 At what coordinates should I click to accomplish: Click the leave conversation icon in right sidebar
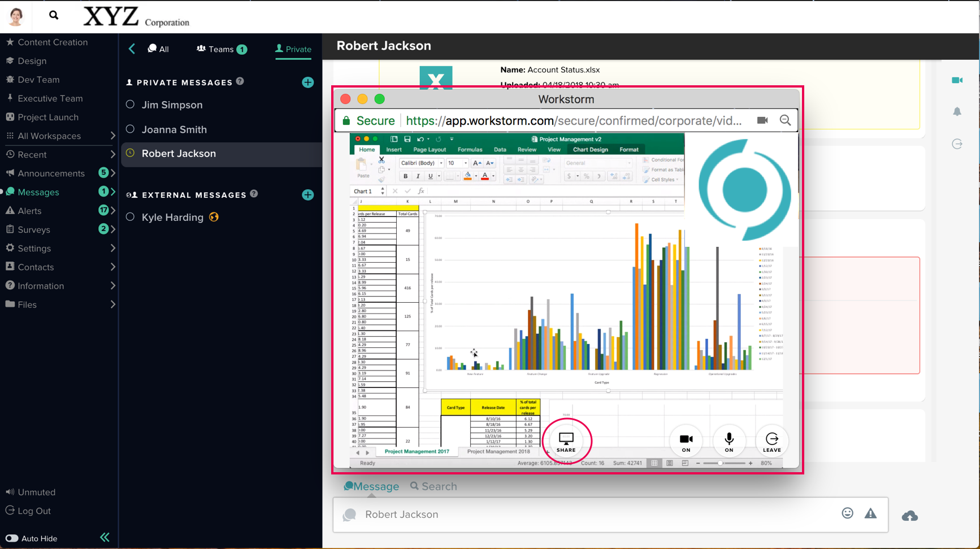coord(957,144)
